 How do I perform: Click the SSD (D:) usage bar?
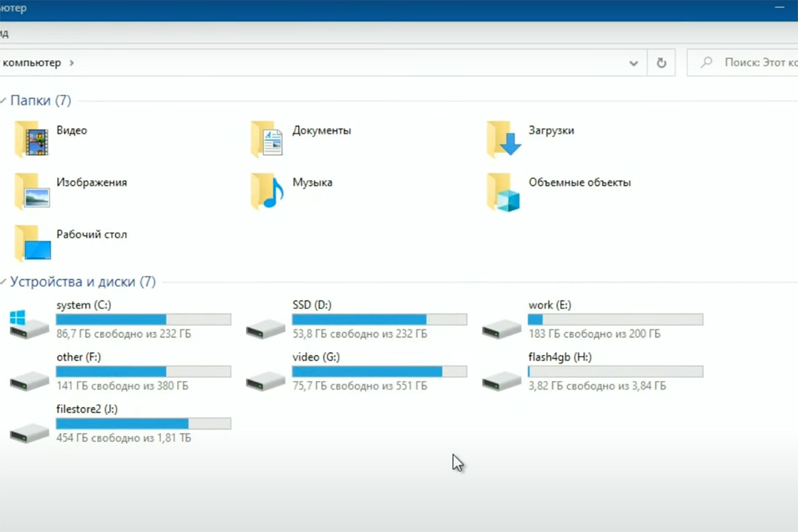pyautogui.click(x=380, y=319)
